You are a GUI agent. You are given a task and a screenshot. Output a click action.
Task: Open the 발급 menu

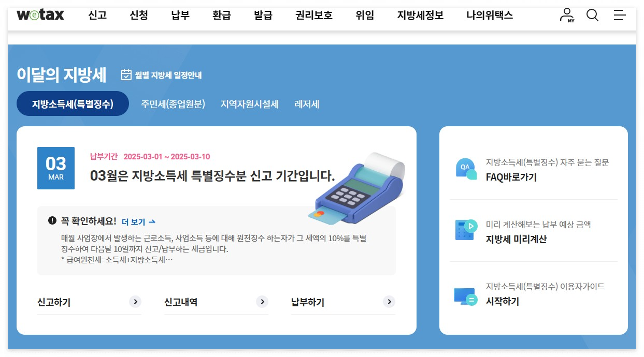pos(263,16)
